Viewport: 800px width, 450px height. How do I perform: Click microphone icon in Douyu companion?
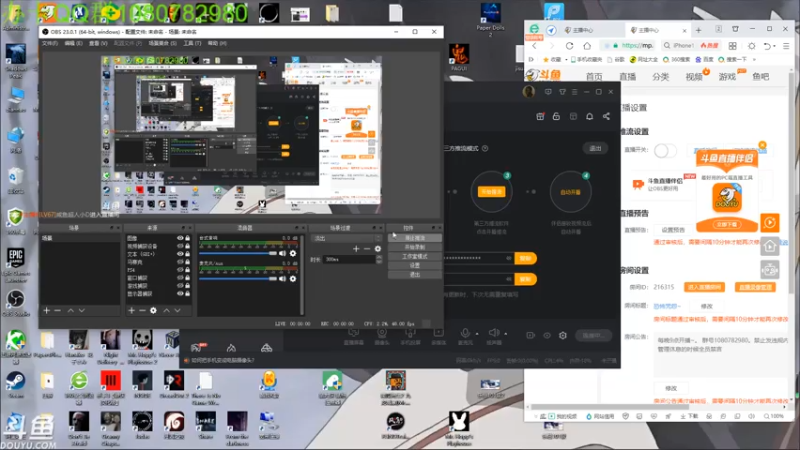click(x=465, y=333)
